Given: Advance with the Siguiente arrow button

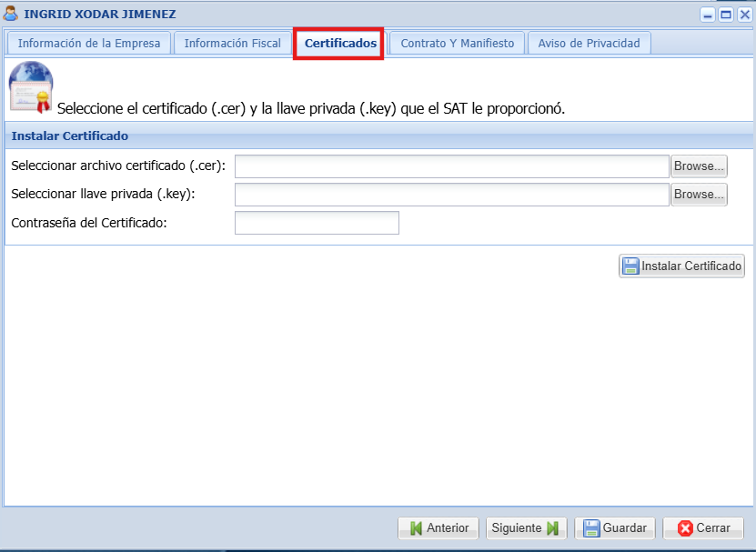Looking at the screenshot, I should pyautogui.click(x=526, y=528).
